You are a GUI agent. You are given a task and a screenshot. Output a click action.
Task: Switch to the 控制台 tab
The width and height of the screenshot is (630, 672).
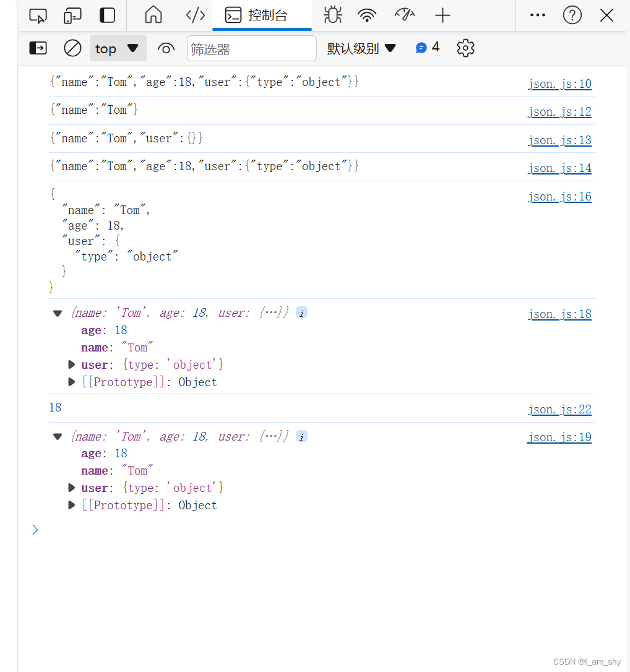coord(262,15)
